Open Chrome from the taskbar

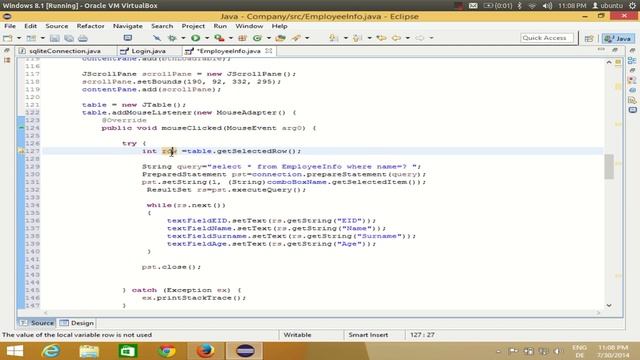coord(167,351)
